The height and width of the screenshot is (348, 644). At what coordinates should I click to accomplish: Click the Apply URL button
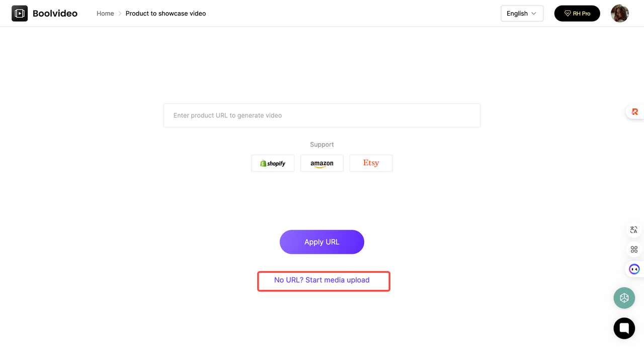(x=322, y=242)
